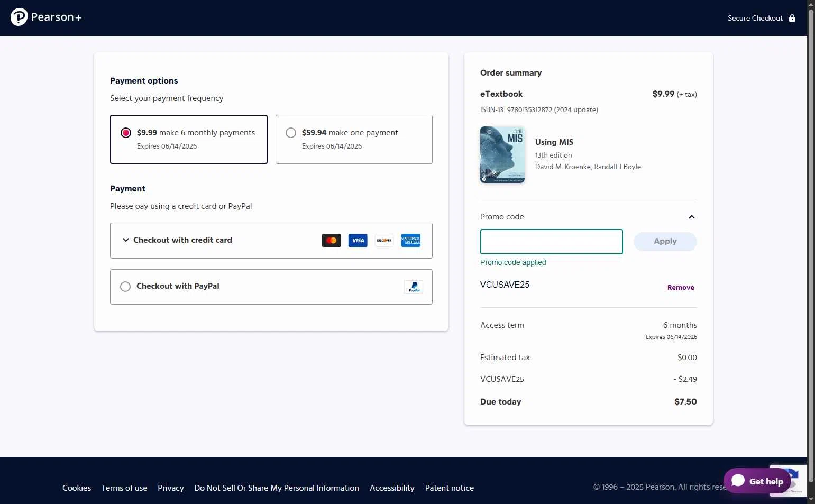Image resolution: width=815 pixels, height=504 pixels.
Task: Expand Checkout with credit card section
Action: 271,241
